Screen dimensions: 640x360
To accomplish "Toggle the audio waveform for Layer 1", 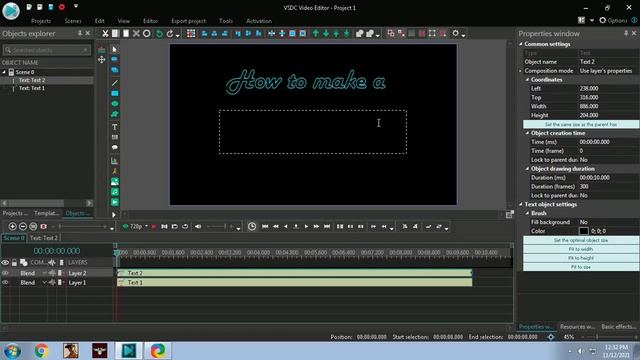I will pos(52,282).
